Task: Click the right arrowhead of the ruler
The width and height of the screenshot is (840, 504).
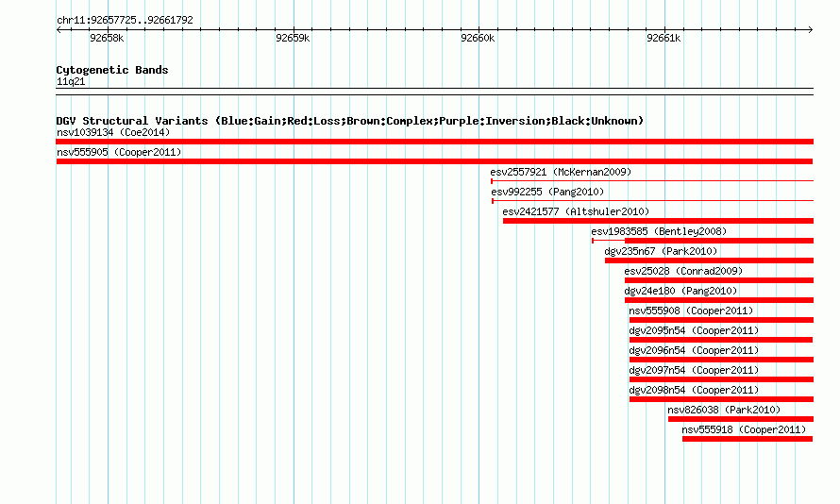Action: (x=811, y=29)
